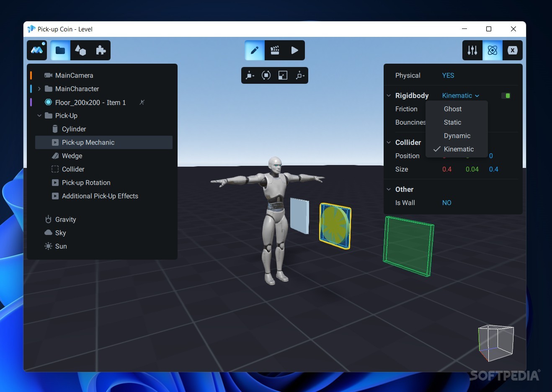The width and height of the screenshot is (552, 392).
Task: Open the X variables panel button
Action: coord(513,50)
